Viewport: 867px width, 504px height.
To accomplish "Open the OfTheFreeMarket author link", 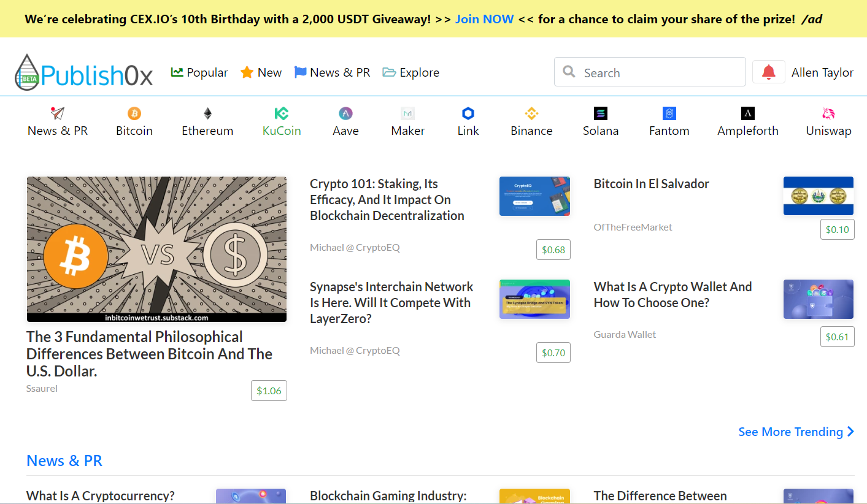I will coord(633,227).
